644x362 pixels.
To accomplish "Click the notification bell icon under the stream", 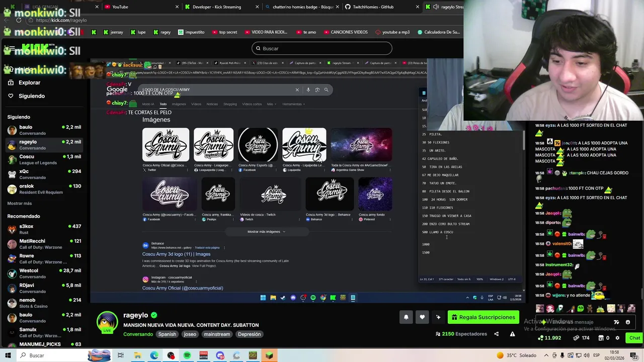I will pyautogui.click(x=406, y=317).
